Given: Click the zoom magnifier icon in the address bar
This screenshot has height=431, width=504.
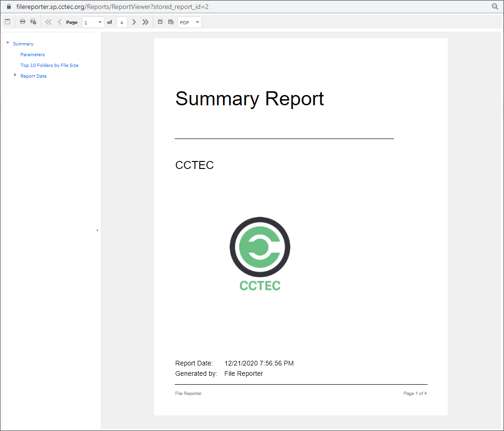Looking at the screenshot, I should (495, 7).
